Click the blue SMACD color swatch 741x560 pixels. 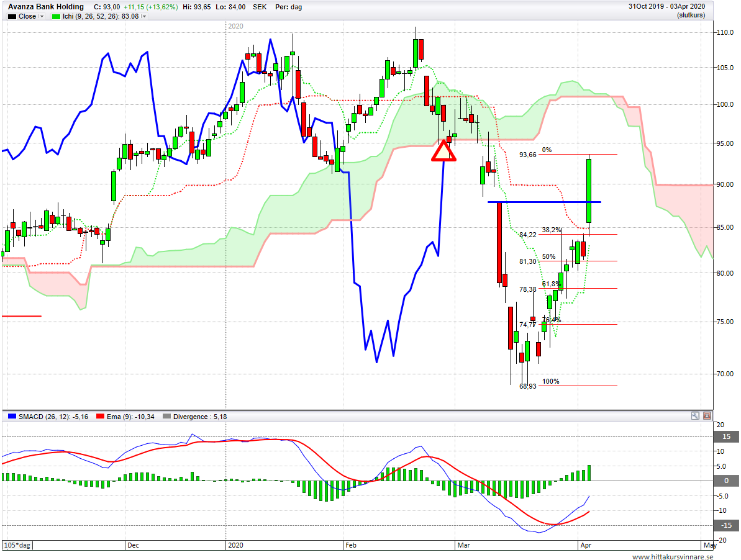pos(12,417)
